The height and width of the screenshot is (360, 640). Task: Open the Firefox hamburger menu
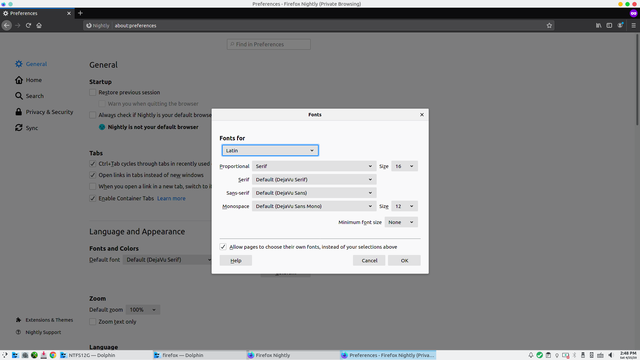633,25
